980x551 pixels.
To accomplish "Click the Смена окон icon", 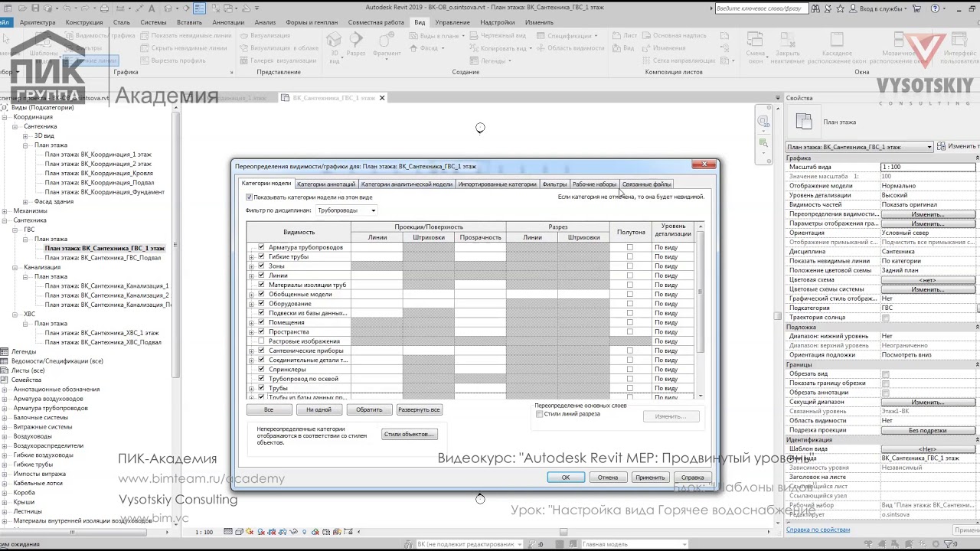I will click(x=756, y=38).
